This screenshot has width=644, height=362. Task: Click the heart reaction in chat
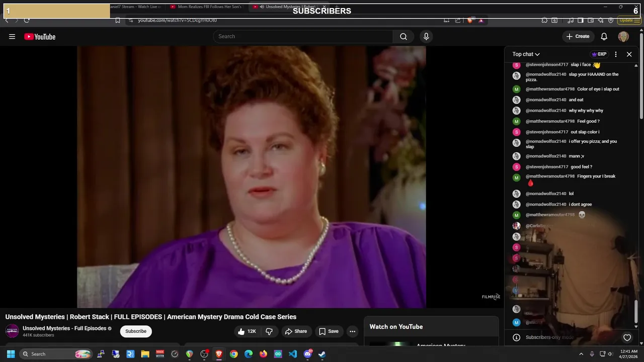click(x=627, y=337)
